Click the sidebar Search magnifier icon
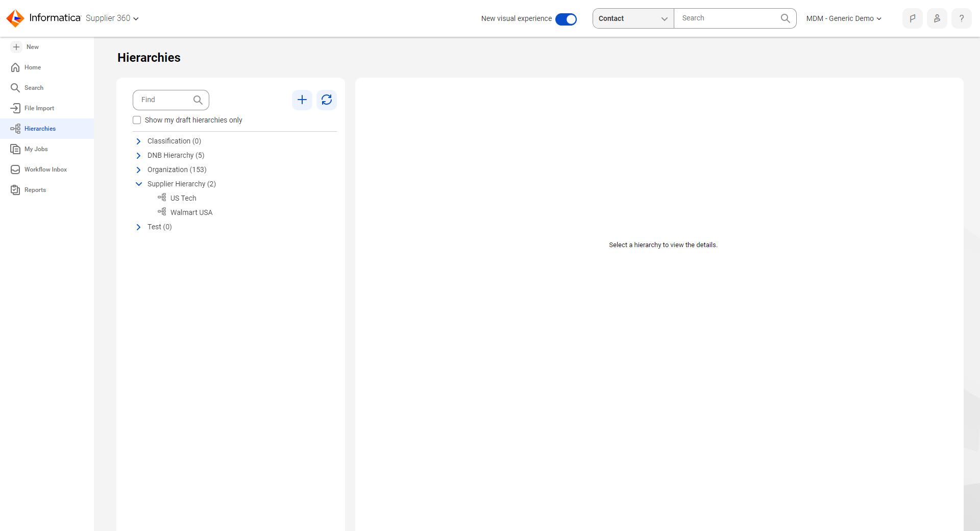980x531 pixels. (15, 88)
